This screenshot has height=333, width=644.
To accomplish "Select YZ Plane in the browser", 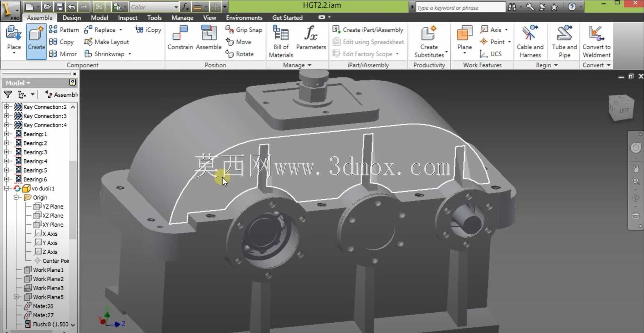I will tap(48, 206).
